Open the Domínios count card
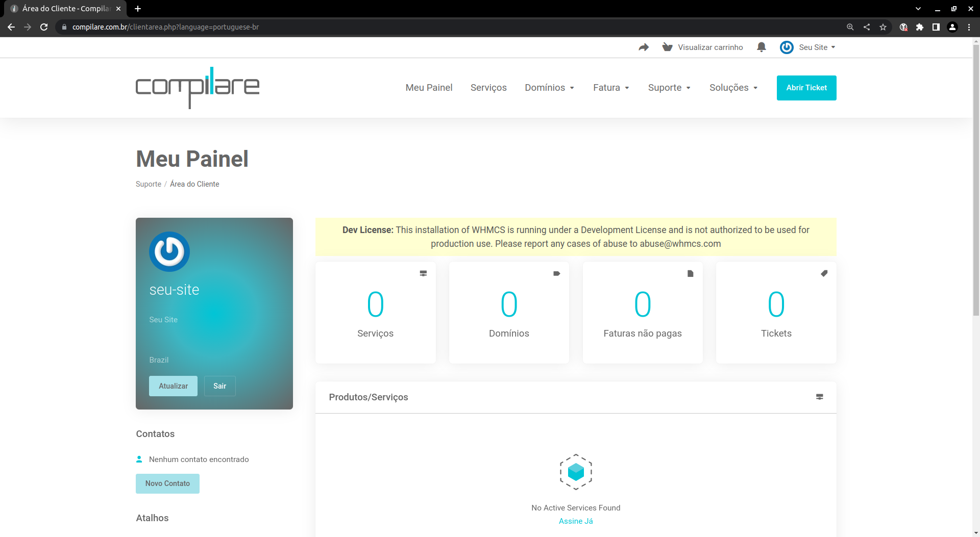Screen dimensions: 980x537 (509, 313)
